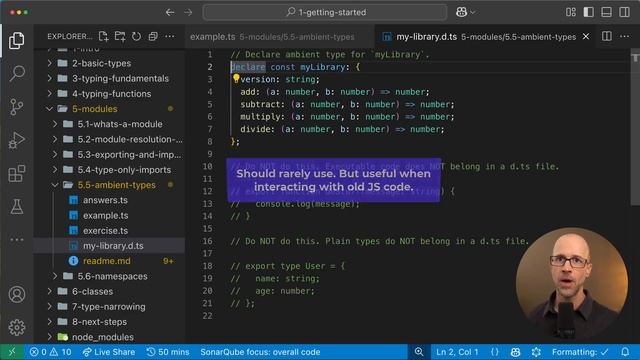Expand the 8-next-steps folder
Image resolution: width=640 pixels, height=360 pixels.
(109, 322)
